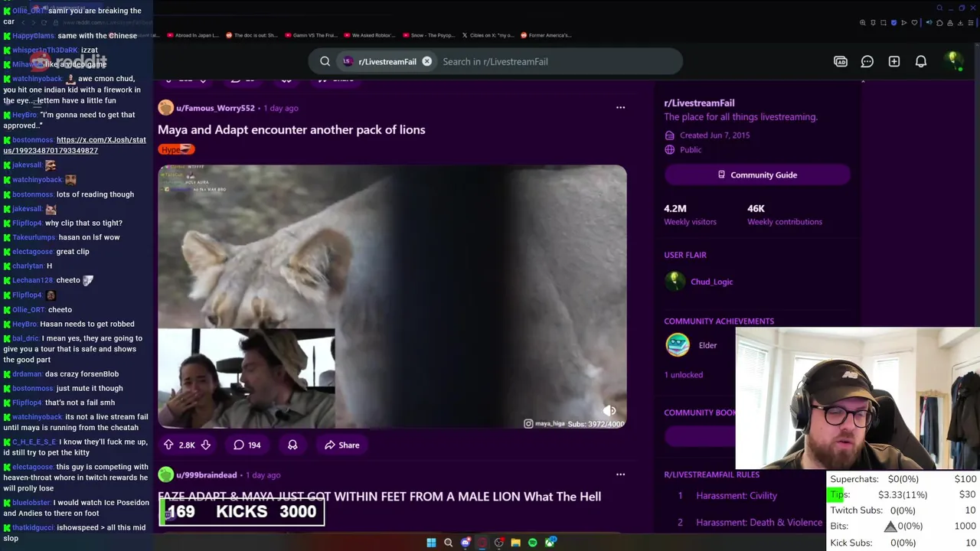Open Spotify from the taskbar
980x551 pixels.
532,543
